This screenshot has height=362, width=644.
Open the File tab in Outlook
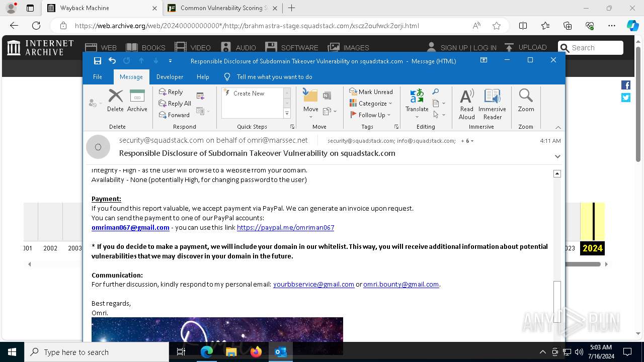98,77
